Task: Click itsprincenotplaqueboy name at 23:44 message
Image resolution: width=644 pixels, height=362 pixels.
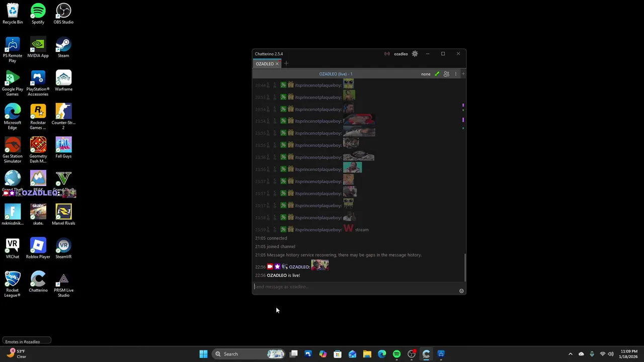Action: point(318,85)
